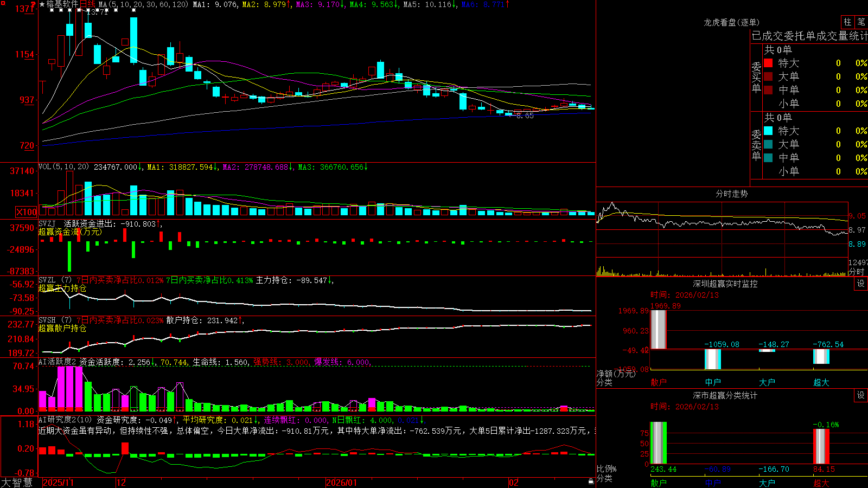Click the 日线 period label in chart header

pyautogui.click(x=87, y=4)
